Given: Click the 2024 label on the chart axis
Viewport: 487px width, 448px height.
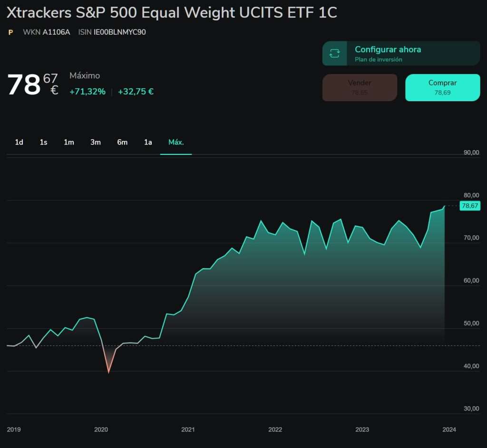Looking at the screenshot, I should coord(449,429).
